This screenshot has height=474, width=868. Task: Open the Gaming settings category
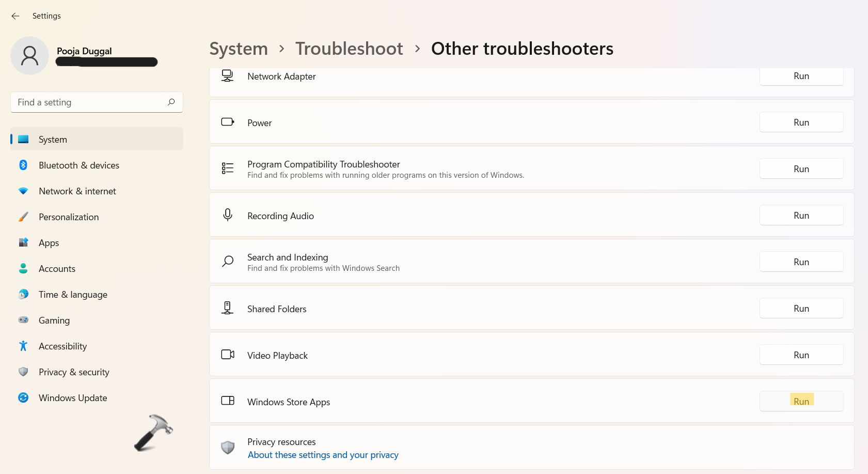54,320
